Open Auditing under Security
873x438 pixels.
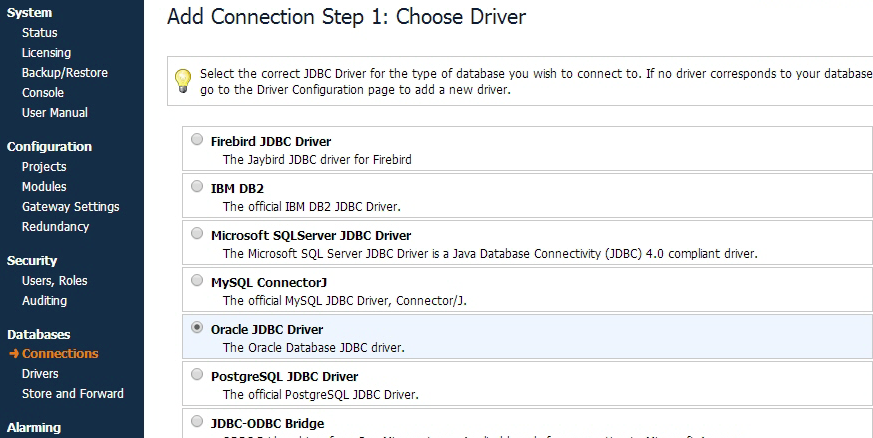click(x=45, y=301)
